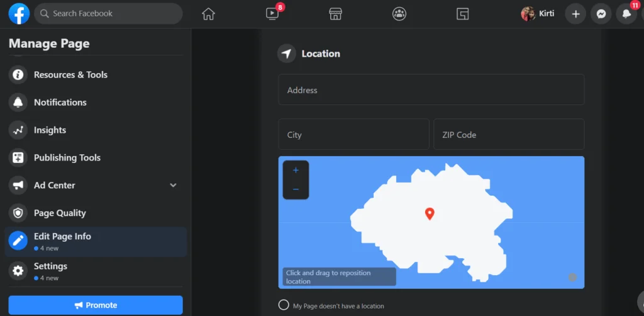
Task: Open the notifications bell in top bar
Action: (626, 14)
